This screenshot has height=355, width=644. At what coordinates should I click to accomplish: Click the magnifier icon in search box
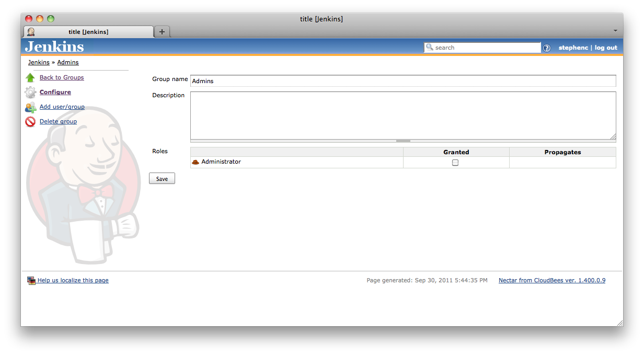pyautogui.click(x=430, y=47)
